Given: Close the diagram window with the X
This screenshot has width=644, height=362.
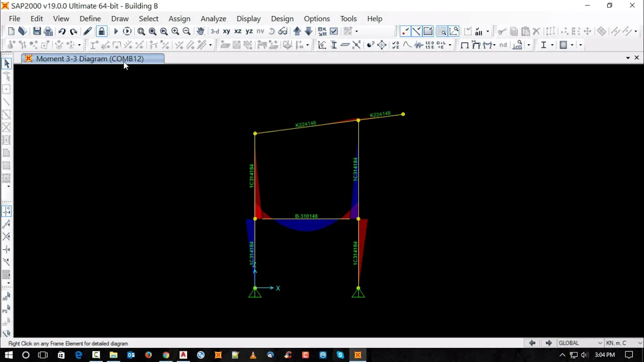Looking at the screenshot, I should click(x=636, y=58).
